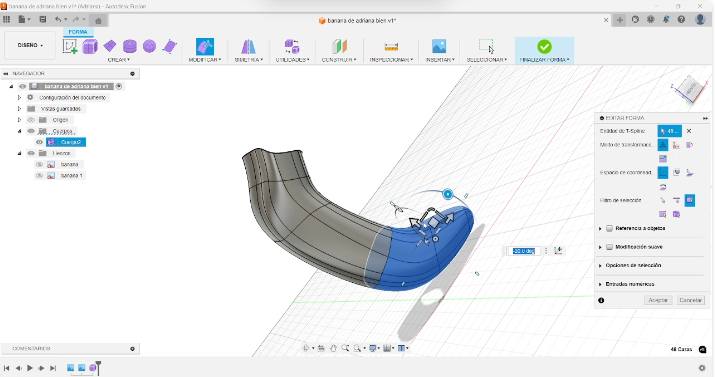The width and height of the screenshot is (715, 377).
Task: Show the banana 1 canvas
Action: click(x=39, y=176)
